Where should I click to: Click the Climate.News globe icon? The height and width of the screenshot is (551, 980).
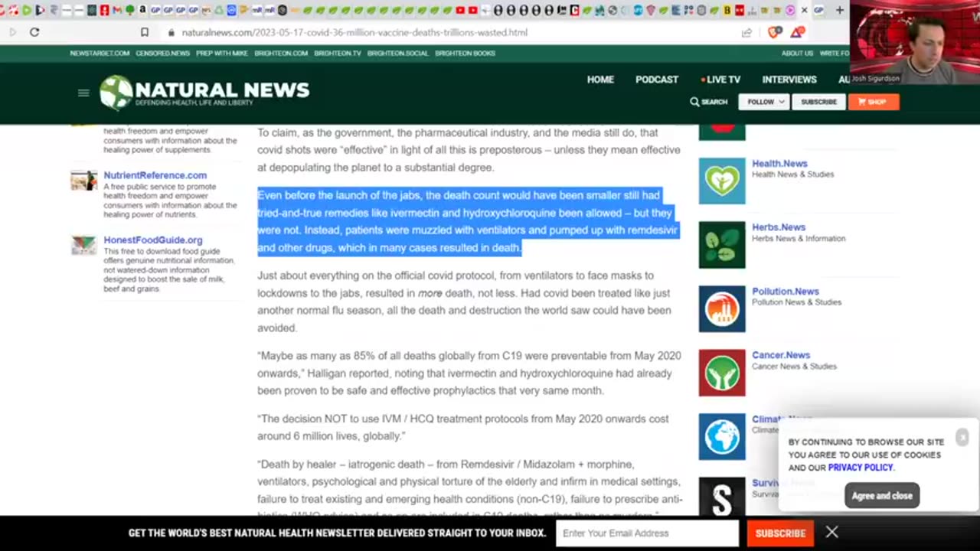[x=722, y=437]
